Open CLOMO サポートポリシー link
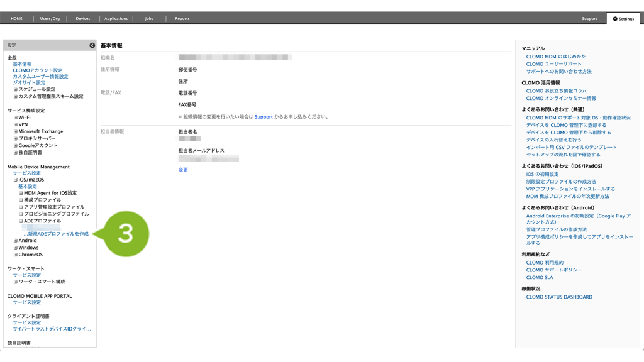Image resolution: width=644 pixels, height=362 pixels. pos(554,270)
